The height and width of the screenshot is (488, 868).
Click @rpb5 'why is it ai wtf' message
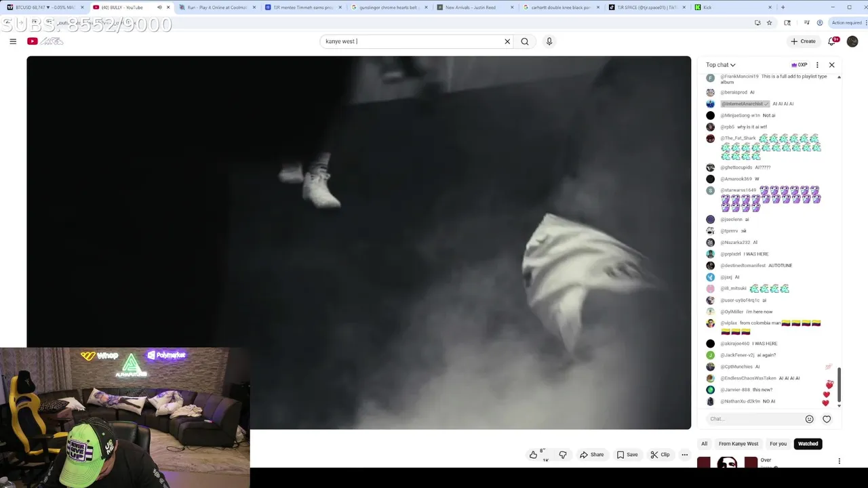click(x=752, y=127)
